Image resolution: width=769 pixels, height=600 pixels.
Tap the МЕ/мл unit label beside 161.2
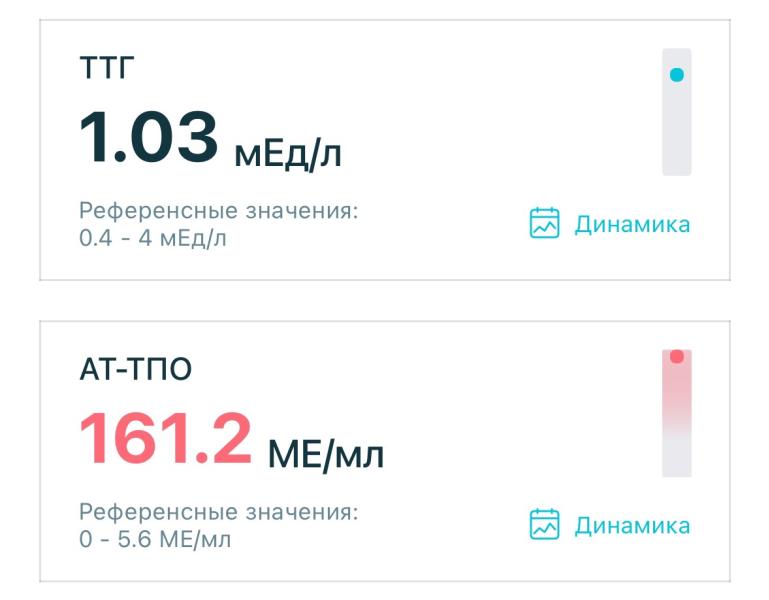click(326, 454)
